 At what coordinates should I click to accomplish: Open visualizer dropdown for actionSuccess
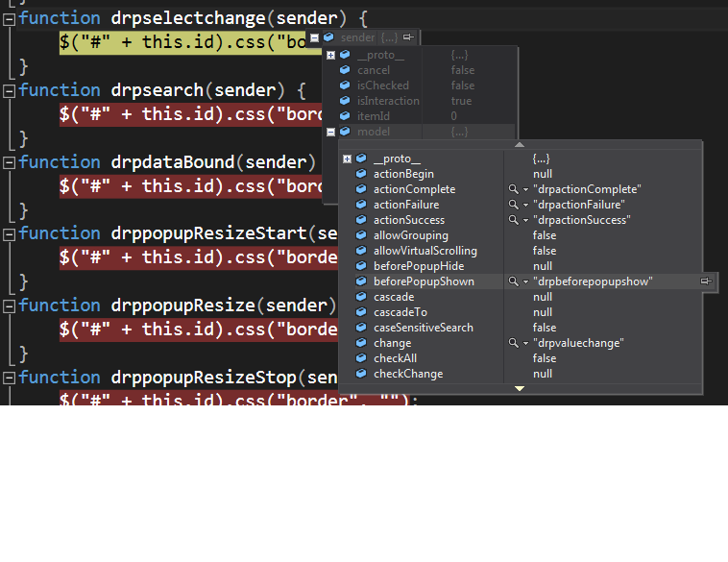click(x=525, y=220)
